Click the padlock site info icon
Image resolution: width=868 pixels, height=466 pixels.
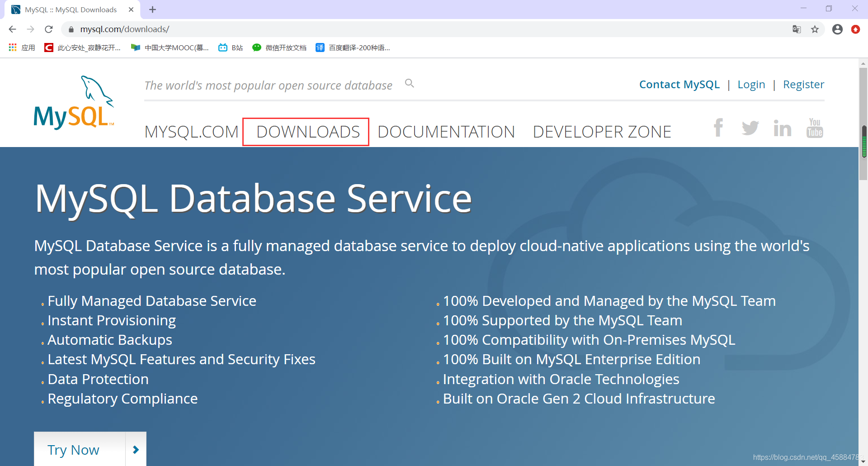click(x=71, y=29)
